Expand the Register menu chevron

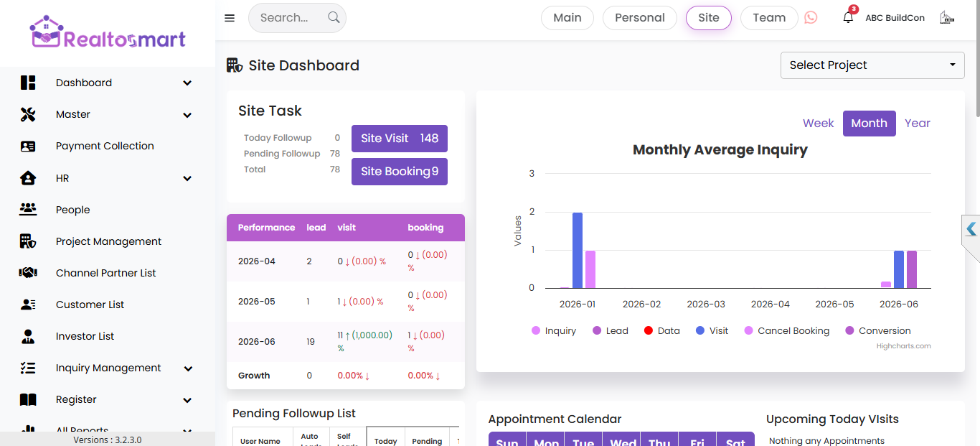click(x=187, y=400)
